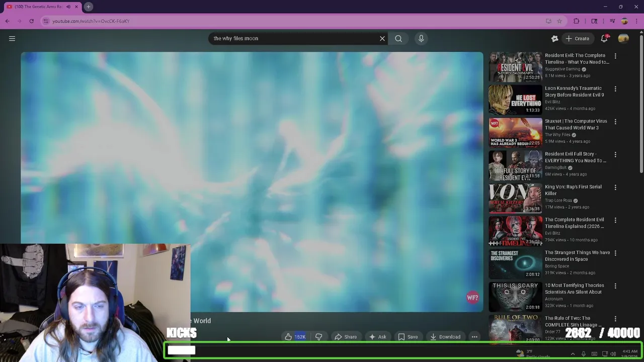The height and width of the screenshot is (362, 644).
Task: Open a new browser tab
Action: point(88,7)
